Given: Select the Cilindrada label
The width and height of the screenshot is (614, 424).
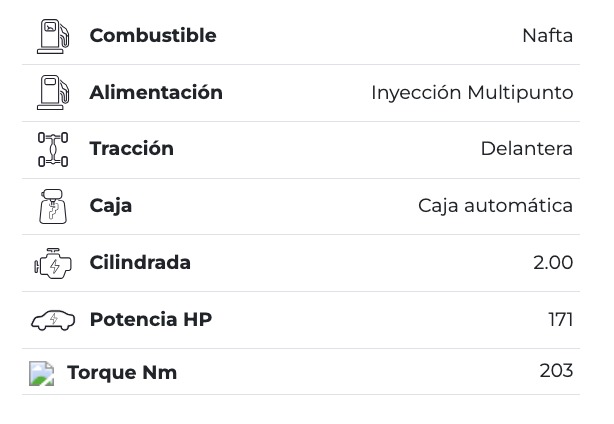Looking at the screenshot, I should click(140, 263).
